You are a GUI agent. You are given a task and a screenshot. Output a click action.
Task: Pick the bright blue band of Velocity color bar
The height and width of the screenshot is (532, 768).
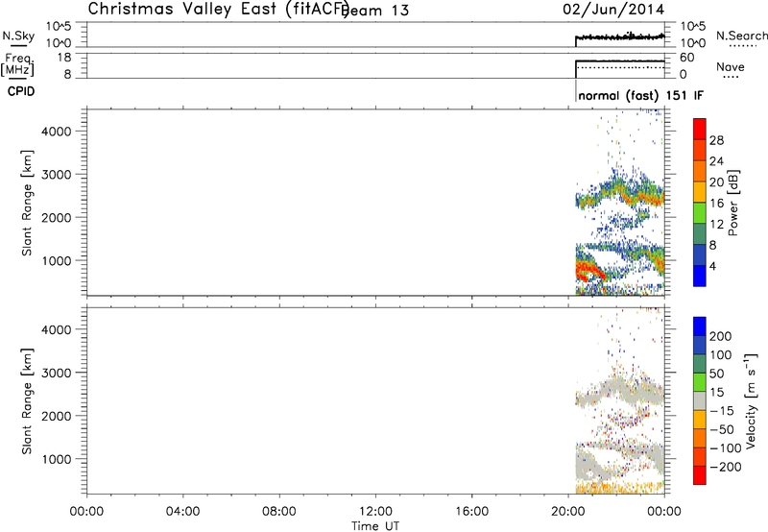click(700, 326)
